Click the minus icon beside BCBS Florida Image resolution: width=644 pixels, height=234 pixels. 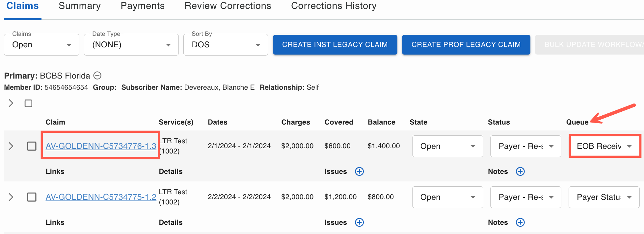click(97, 76)
